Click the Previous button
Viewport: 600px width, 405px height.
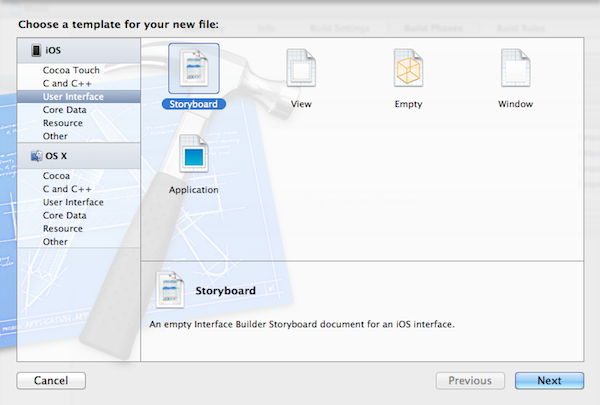(470, 381)
